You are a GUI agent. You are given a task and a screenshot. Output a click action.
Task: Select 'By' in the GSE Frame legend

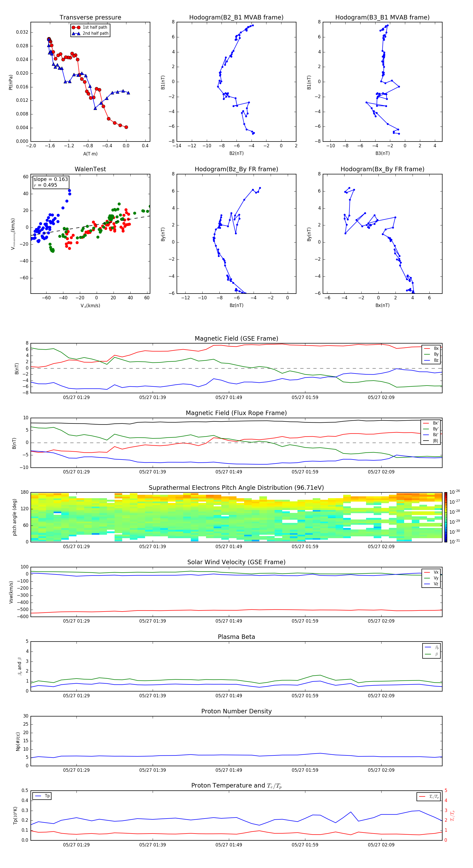(x=431, y=354)
